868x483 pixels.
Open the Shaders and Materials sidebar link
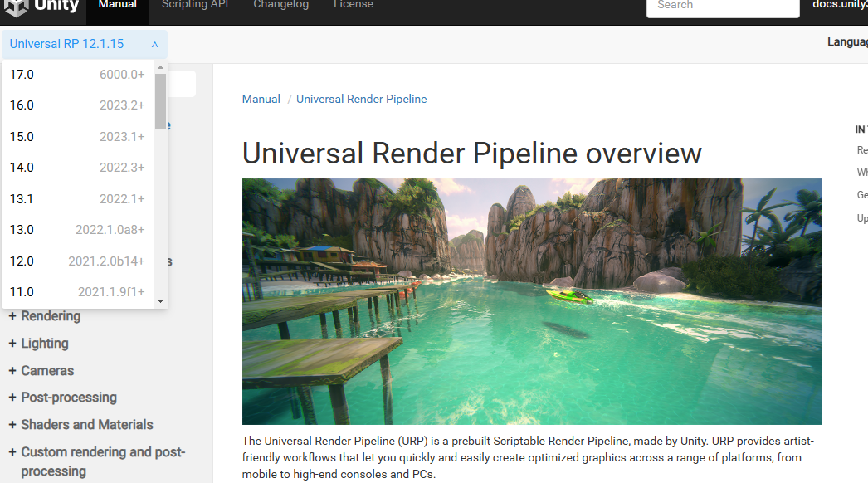[87, 425]
